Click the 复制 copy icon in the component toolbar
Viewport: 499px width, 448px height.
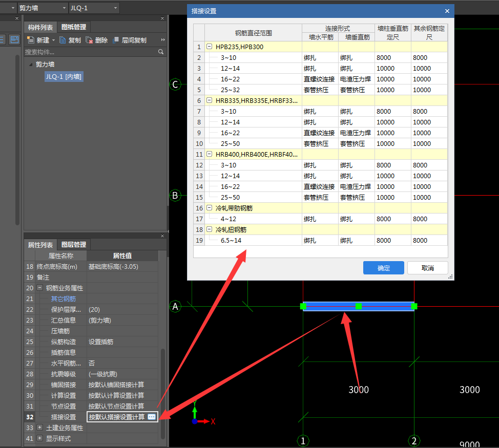click(x=63, y=40)
